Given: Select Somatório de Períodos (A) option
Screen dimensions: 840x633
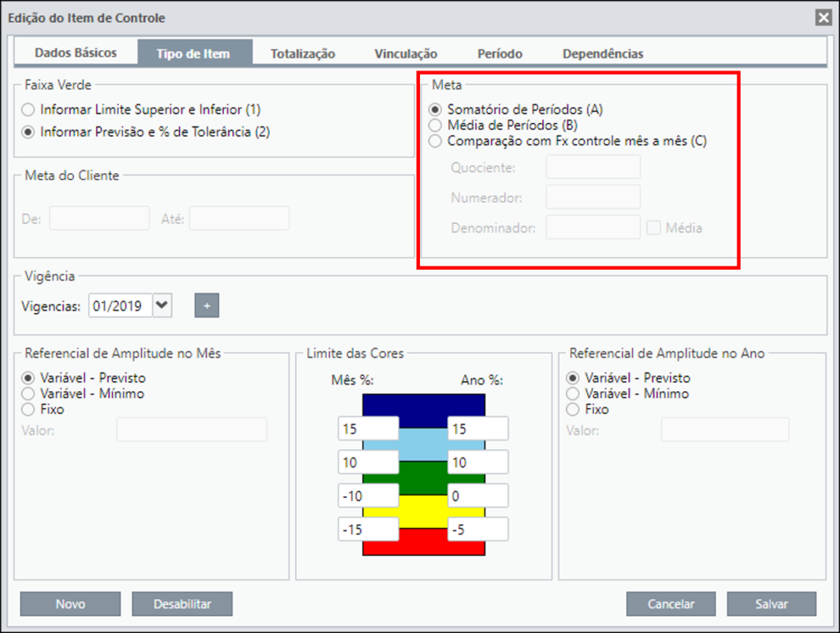Looking at the screenshot, I should (x=516, y=109).
